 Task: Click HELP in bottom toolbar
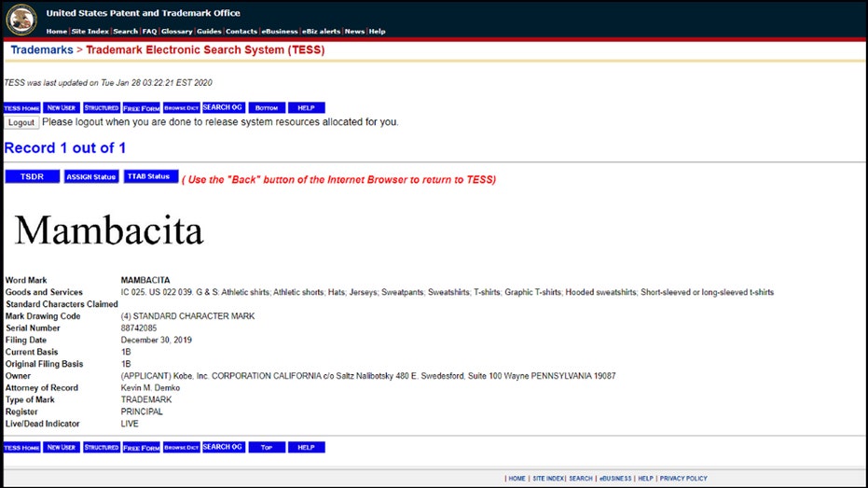[306, 448]
